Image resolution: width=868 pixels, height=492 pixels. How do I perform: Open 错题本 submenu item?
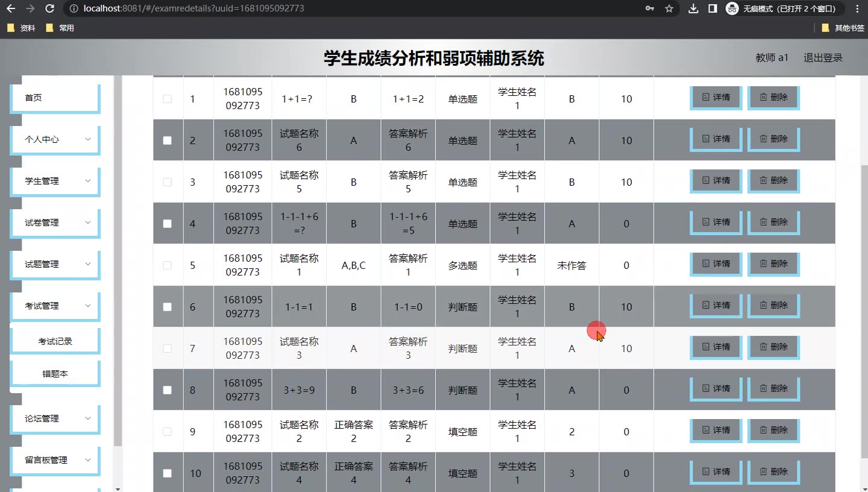(x=55, y=374)
